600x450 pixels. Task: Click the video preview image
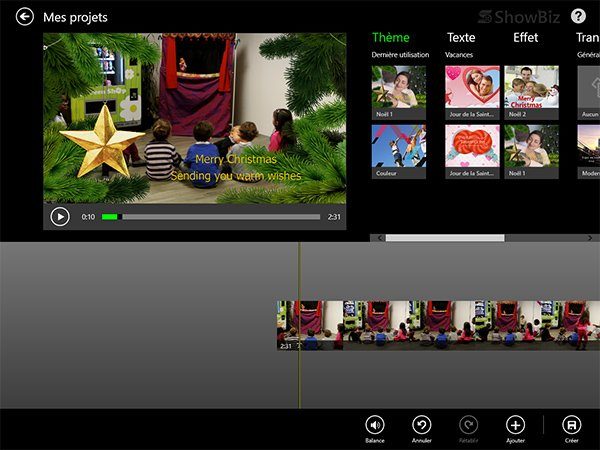(x=194, y=118)
